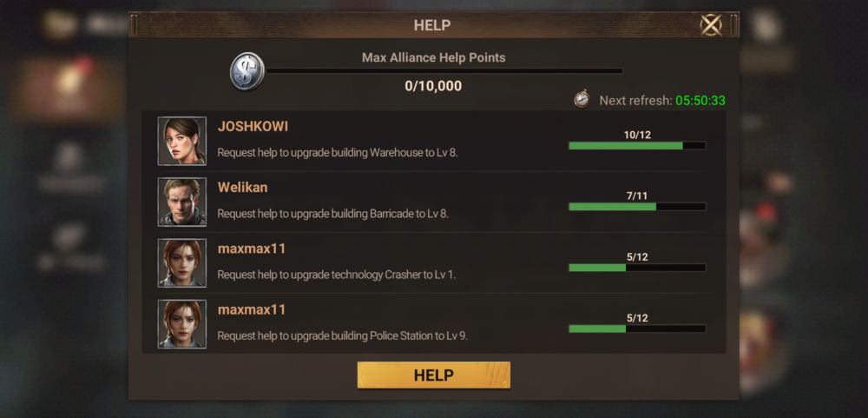Click the Police Station 5/12 progress bar

(x=637, y=328)
